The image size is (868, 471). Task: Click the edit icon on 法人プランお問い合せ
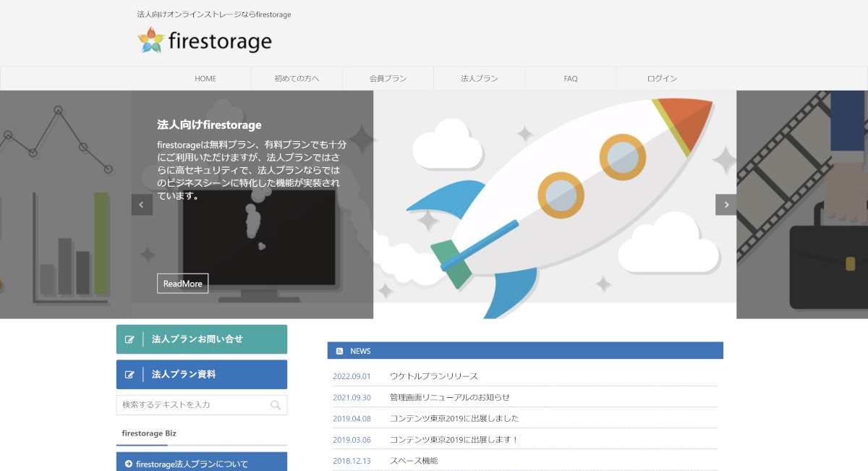click(x=129, y=339)
